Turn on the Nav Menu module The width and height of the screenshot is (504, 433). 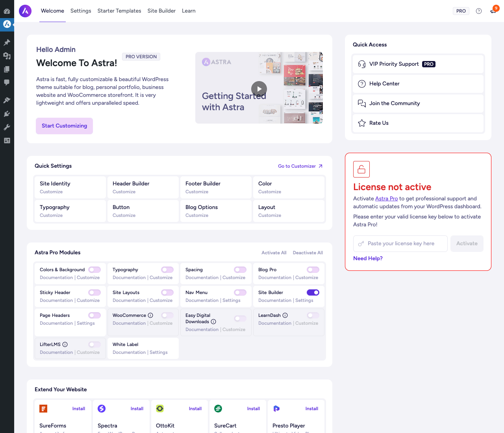(240, 292)
